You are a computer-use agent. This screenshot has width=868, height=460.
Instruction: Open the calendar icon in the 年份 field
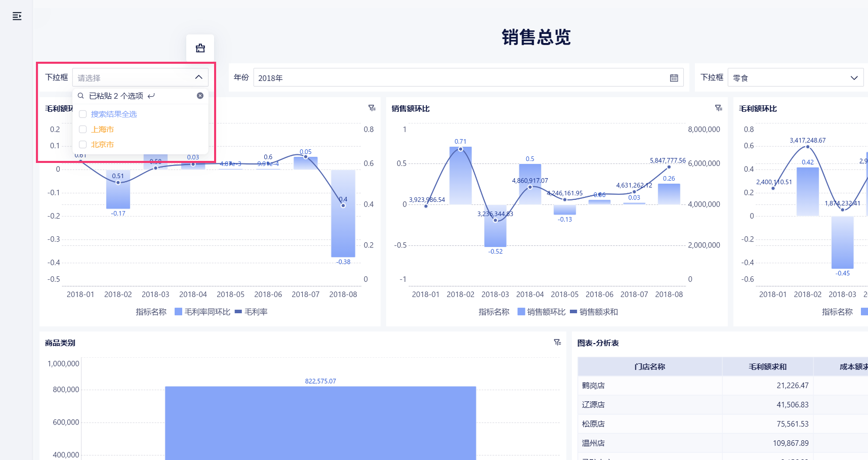[674, 78]
